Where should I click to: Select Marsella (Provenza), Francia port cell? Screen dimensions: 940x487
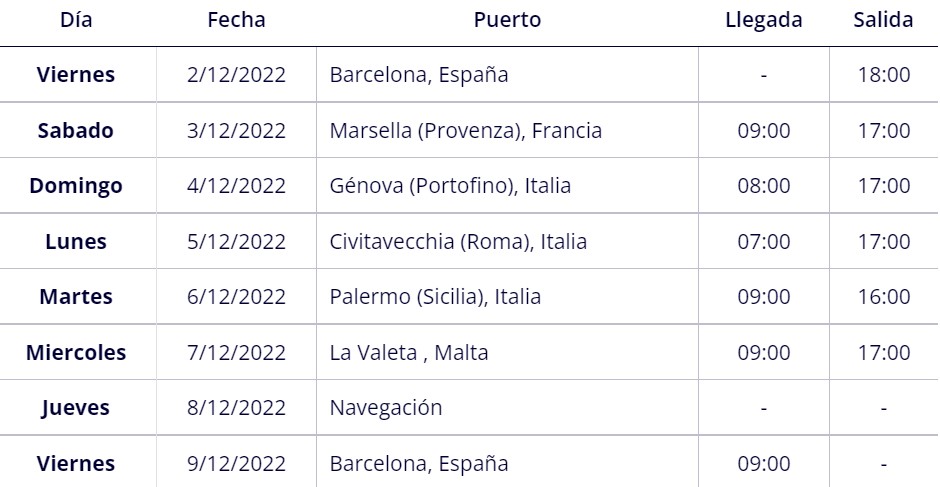[465, 131]
